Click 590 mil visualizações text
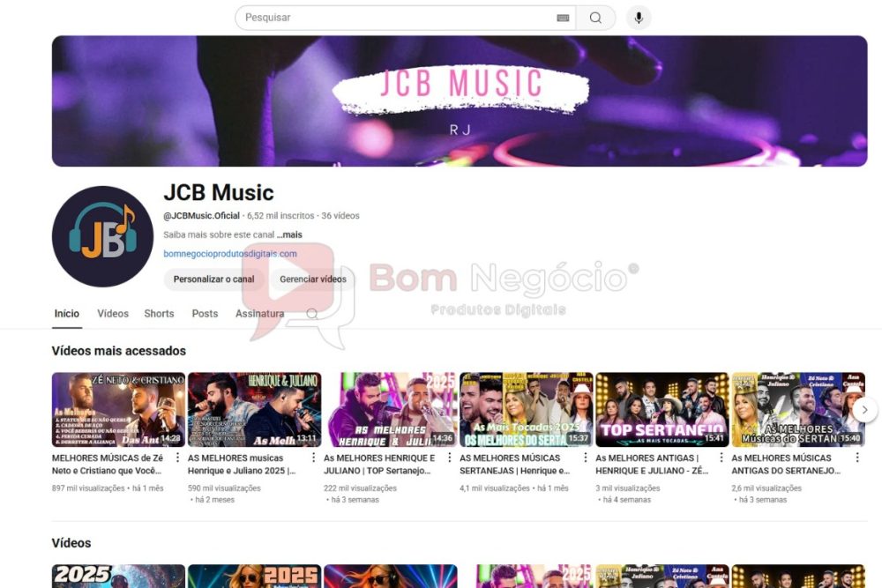The height and width of the screenshot is (588, 882). point(224,488)
